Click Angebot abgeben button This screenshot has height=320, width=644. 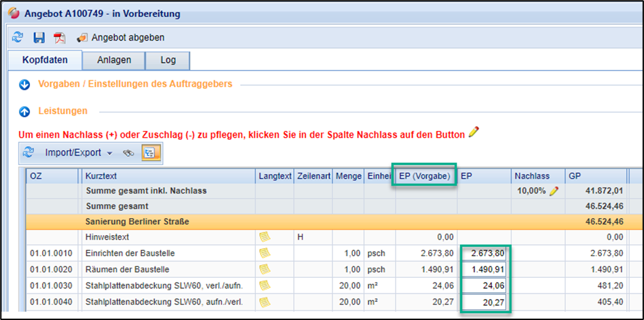pos(121,38)
